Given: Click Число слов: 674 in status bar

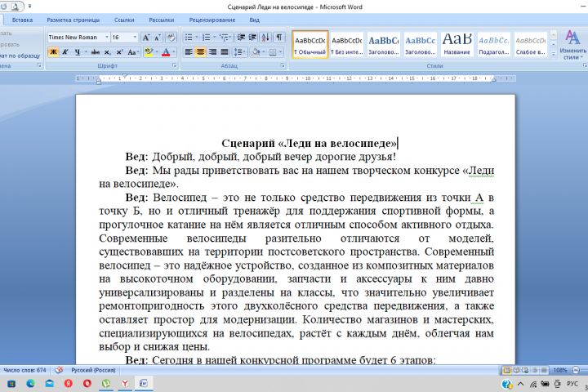Looking at the screenshot, I should click(24, 370).
